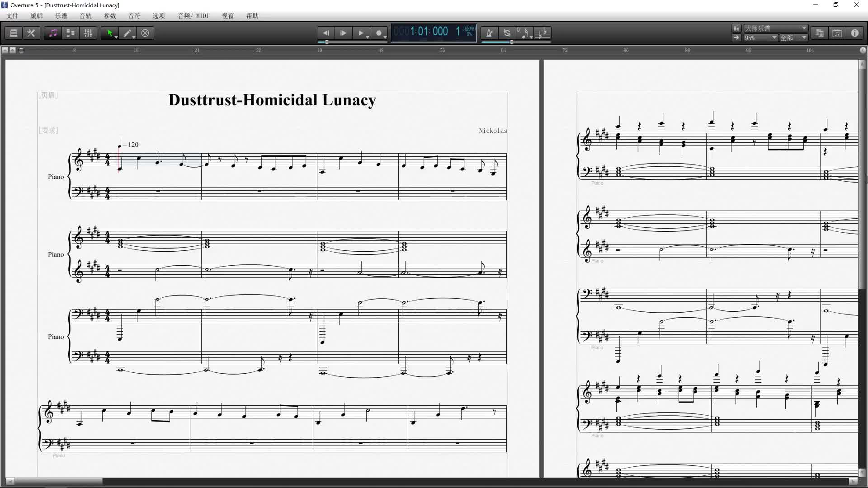Toggle the transposed score button

542,33
